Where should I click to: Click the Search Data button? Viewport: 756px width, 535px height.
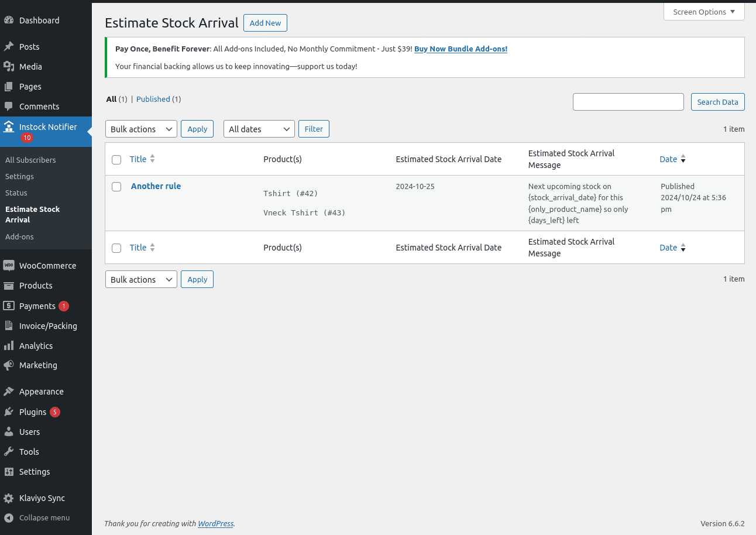(718, 102)
